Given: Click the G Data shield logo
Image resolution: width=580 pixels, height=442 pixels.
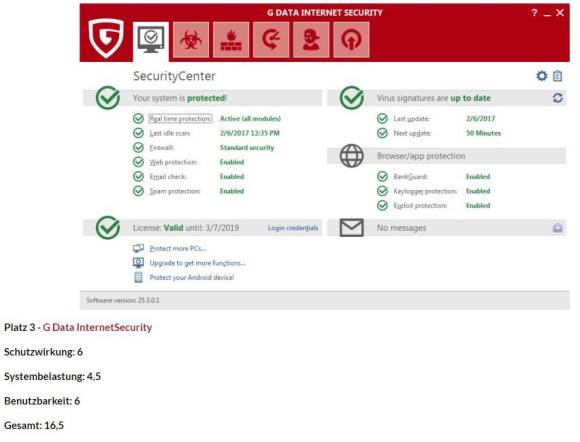Looking at the screenshot, I should tap(106, 38).
